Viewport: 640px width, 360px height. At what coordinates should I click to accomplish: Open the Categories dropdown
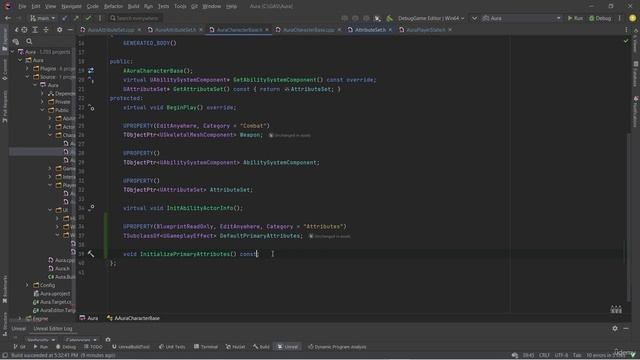[81, 340]
